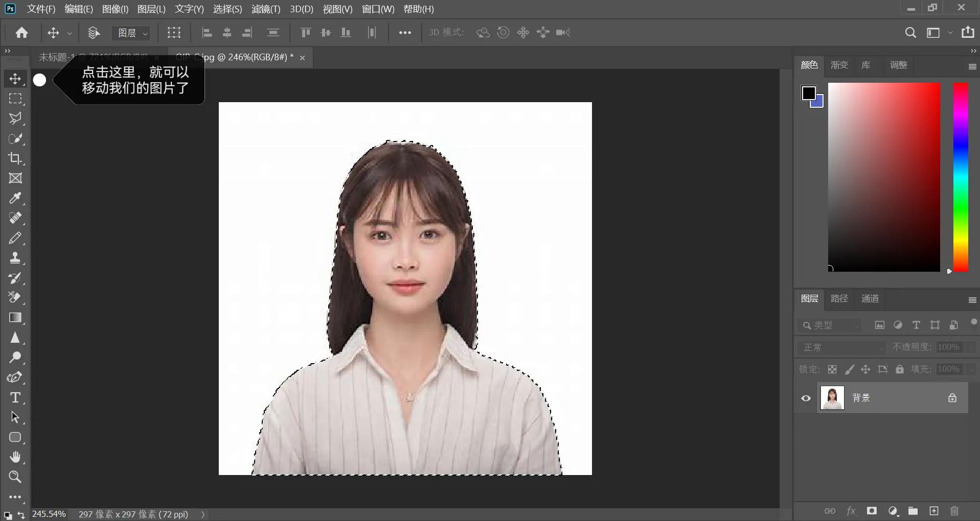Image resolution: width=980 pixels, height=521 pixels.
Task: Select the Clone Stamp tool
Action: 15,258
